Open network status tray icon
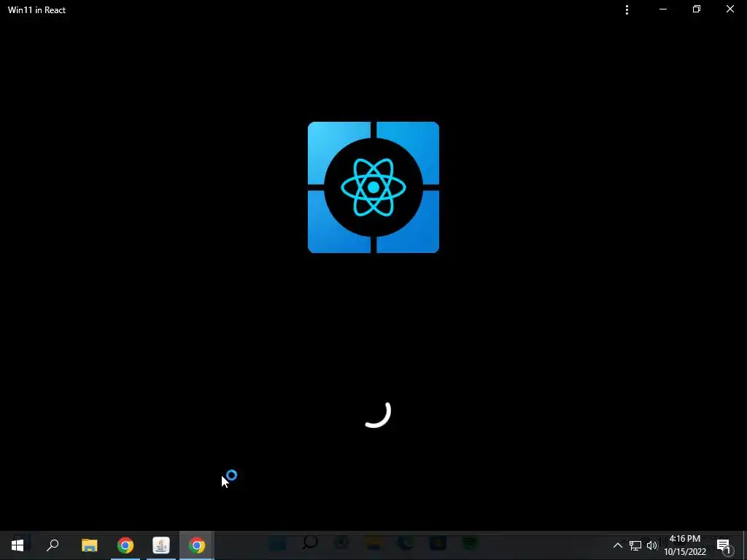This screenshot has width=747, height=560. 635,545
